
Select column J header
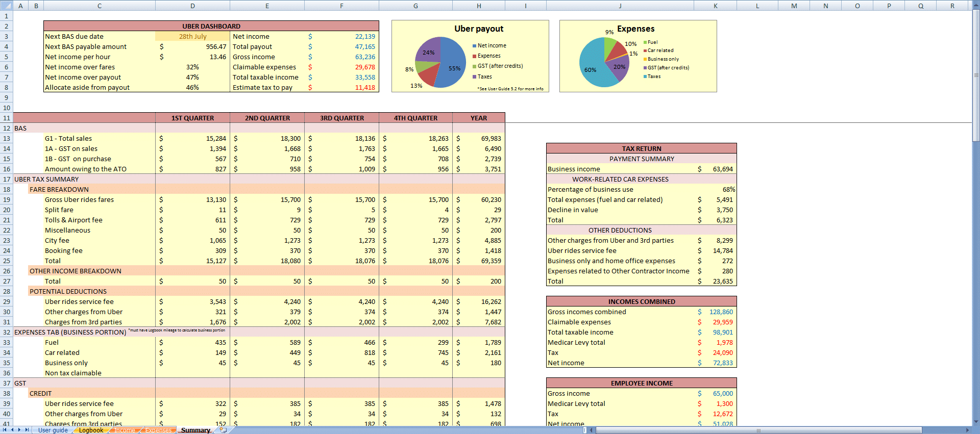coord(620,6)
